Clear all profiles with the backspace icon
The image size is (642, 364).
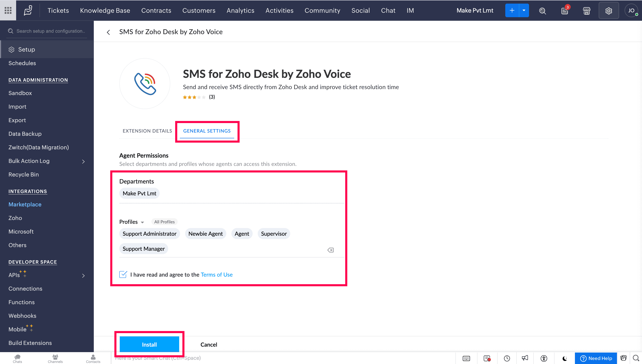331,250
